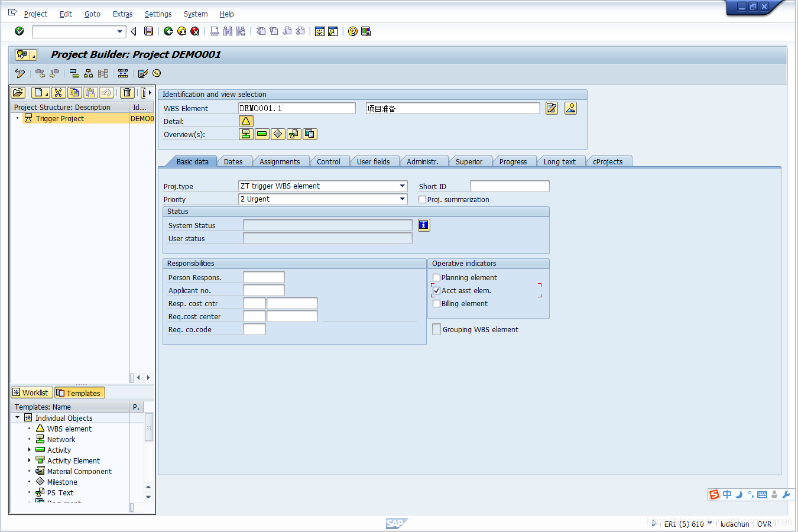Open the Project menu
This screenshot has height=532, width=798.
[35, 14]
